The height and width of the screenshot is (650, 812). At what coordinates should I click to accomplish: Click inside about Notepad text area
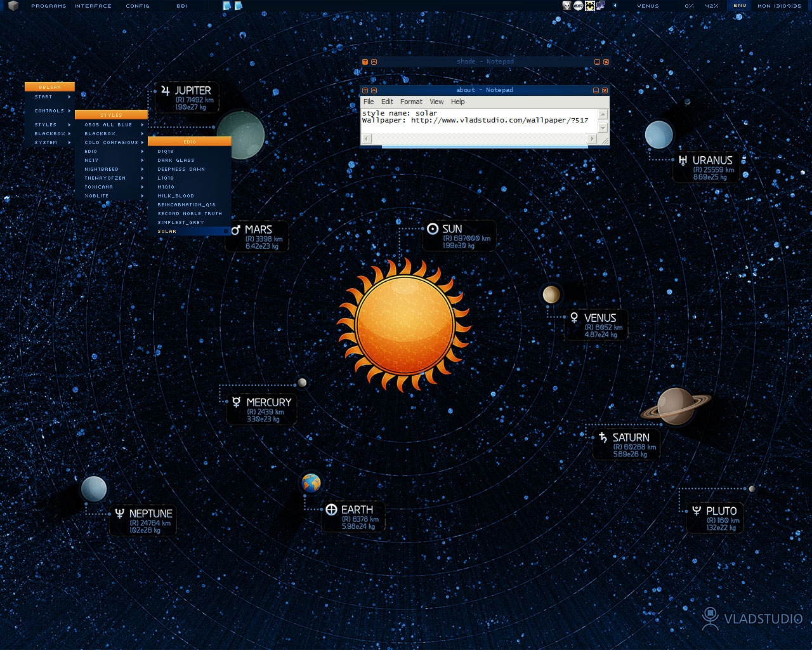pyautogui.click(x=479, y=121)
